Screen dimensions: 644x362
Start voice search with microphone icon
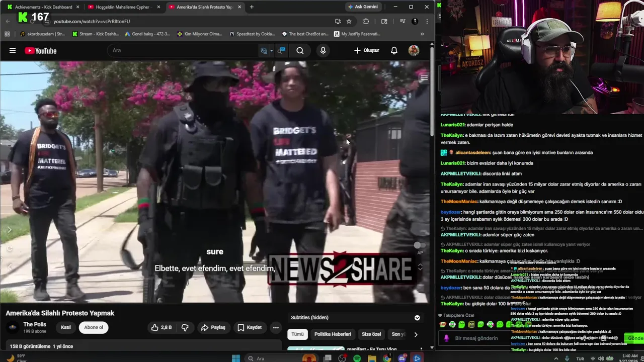[323, 50]
